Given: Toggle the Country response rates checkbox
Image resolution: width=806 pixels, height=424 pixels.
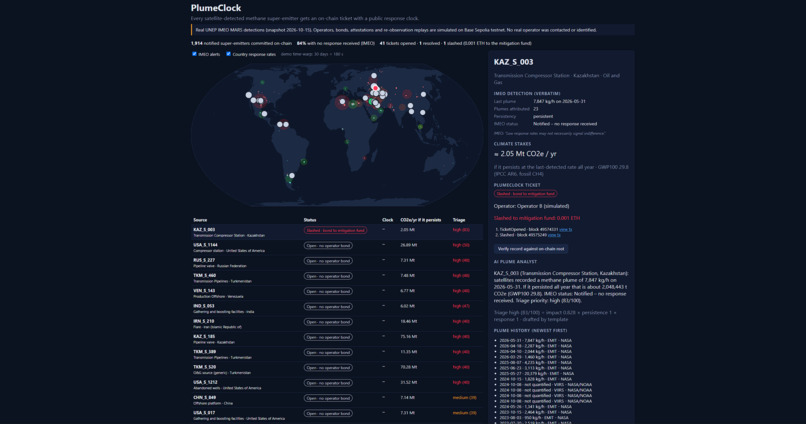Looking at the screenshot, I should tap(228, 54).
